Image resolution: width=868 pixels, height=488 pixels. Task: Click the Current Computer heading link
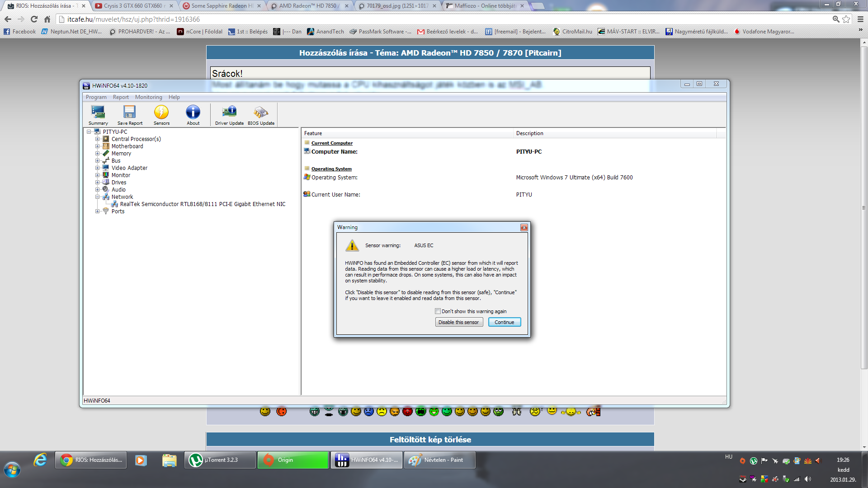coord(332,143)
